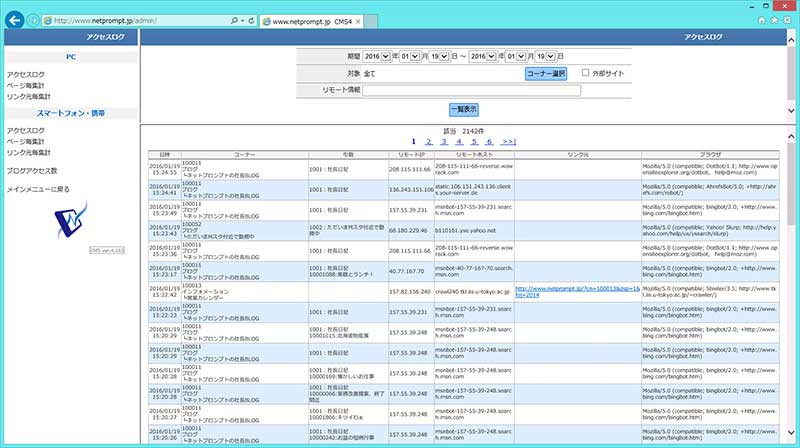The width and height of the screenshot is (800, 448).
Task: Open the end month dropdown
Action: pyautogui.click(x=515, y=56)
